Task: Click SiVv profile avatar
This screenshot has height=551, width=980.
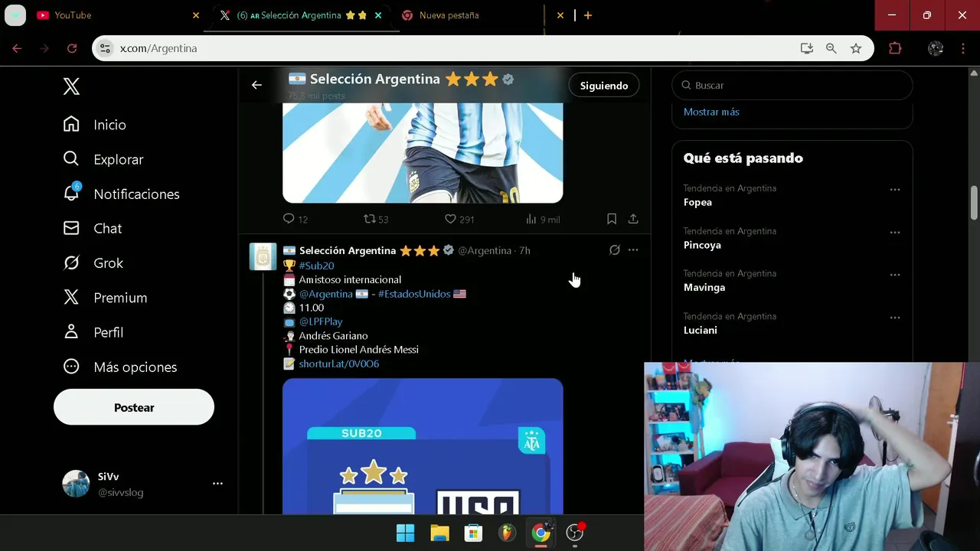Action: tap(76, 484)
